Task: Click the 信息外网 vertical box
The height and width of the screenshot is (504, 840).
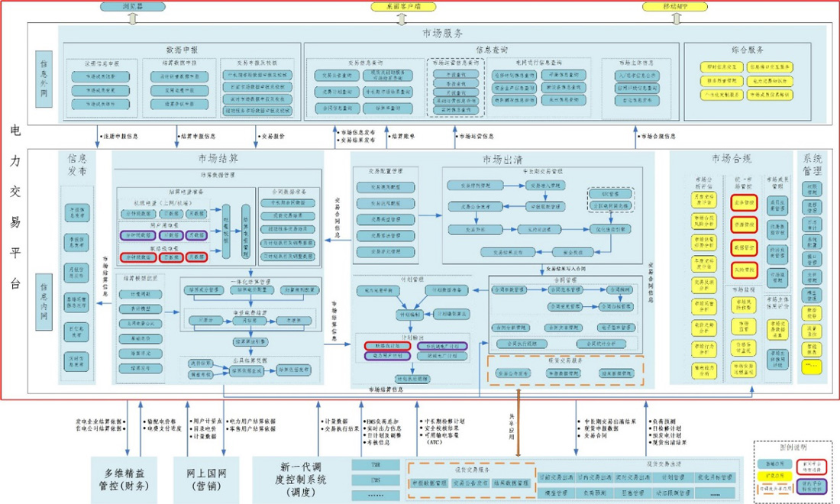Action: coord(44,79)
